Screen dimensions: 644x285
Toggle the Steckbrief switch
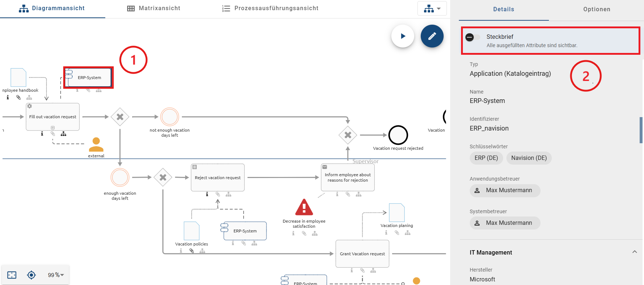point(473,37)
